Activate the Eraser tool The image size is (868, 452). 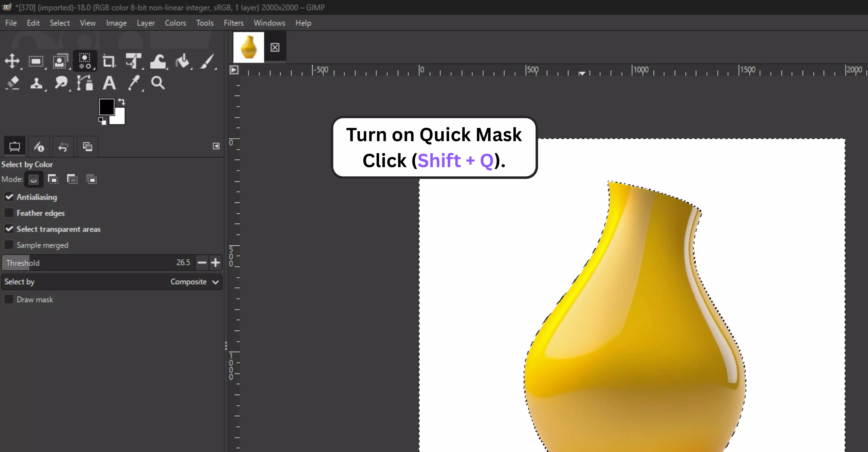(13, 83)
